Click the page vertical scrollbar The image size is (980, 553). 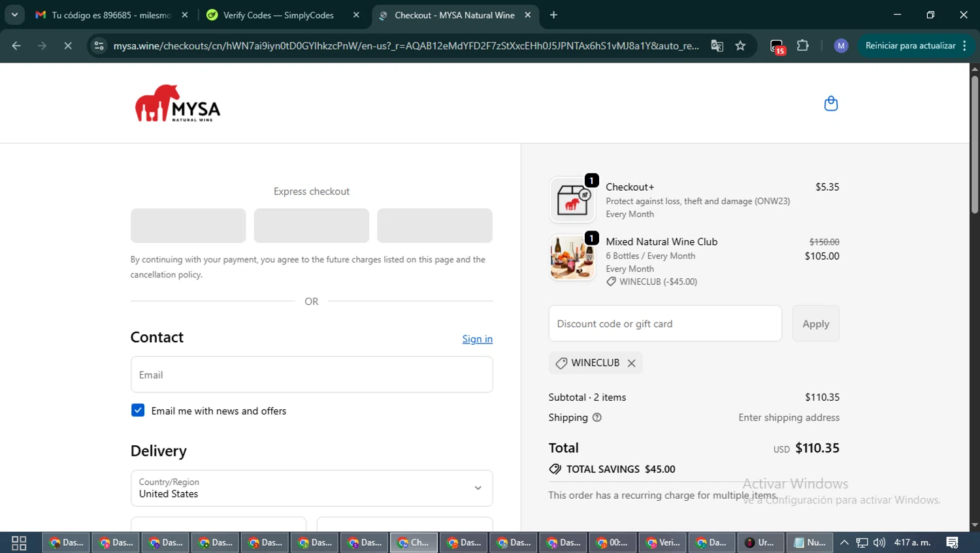pos(974,145)
